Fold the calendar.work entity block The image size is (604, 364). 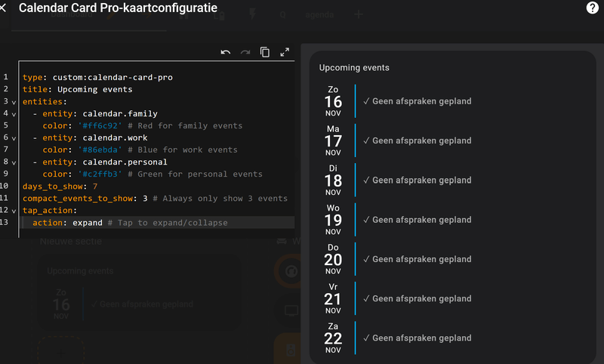(x=14, y=137)
